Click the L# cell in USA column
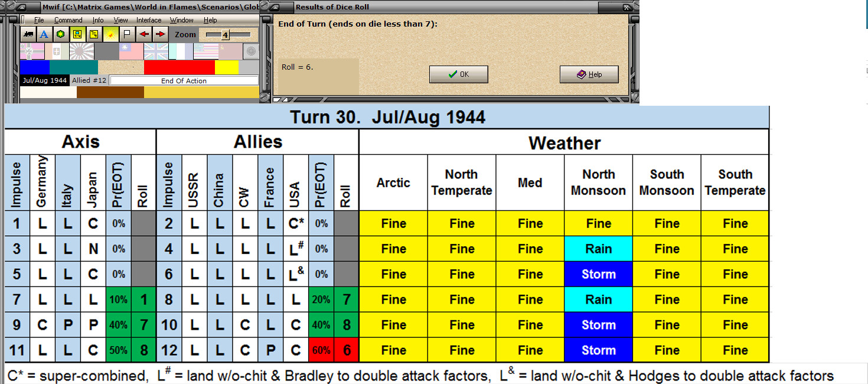The width and height of the screenshot is (868, 384). (296, 249)
